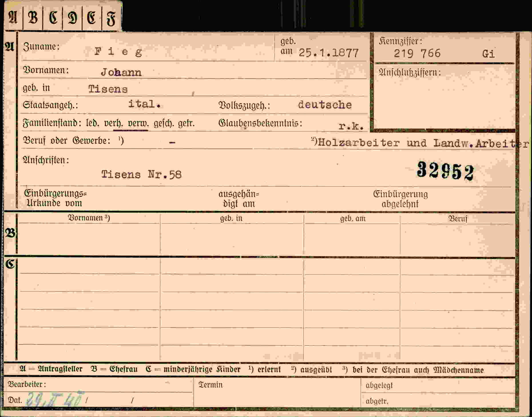Select religion value 'r.k.'

click(351, 126)
